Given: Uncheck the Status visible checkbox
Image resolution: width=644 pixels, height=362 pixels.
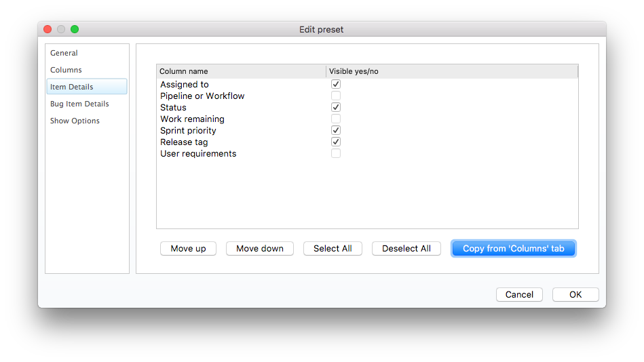Looking at the screenshot, I should pyautogui.click(x=335, y=107).
